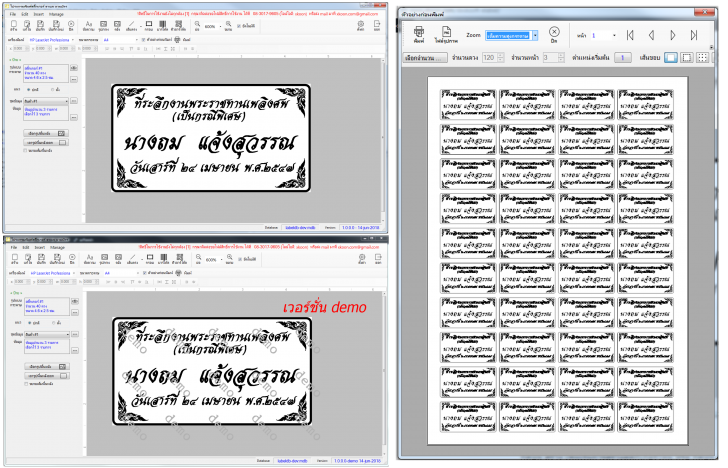The image size is (728, 468).
Task: Open the data set dropdown in top editor sidebar
Action: [46, 101]
